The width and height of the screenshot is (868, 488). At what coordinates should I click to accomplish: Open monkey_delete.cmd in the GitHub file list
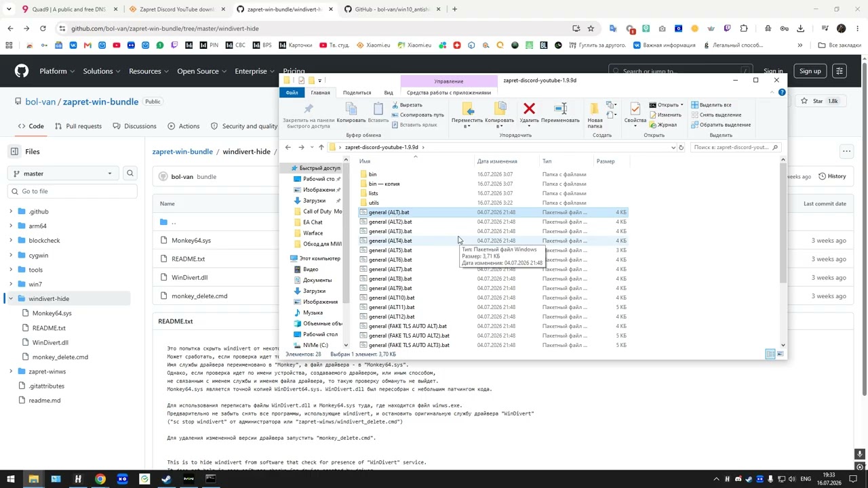pos(199,296)
